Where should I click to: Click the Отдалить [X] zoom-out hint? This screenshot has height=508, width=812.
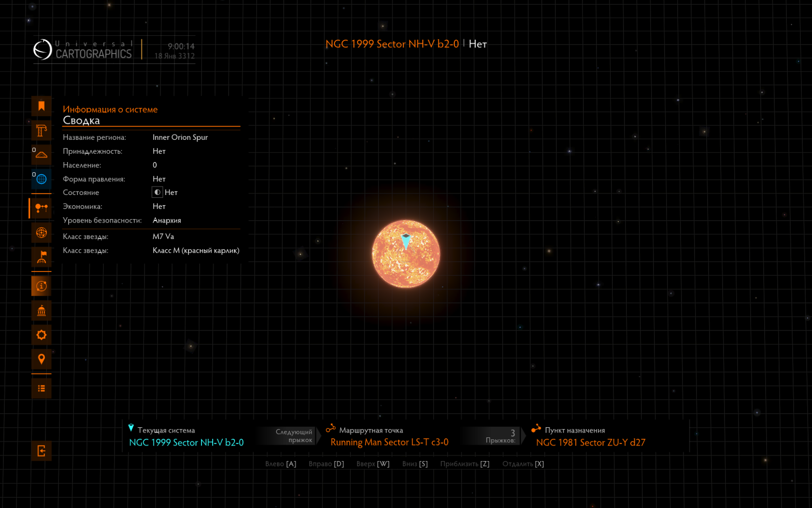tap(523, 464)
